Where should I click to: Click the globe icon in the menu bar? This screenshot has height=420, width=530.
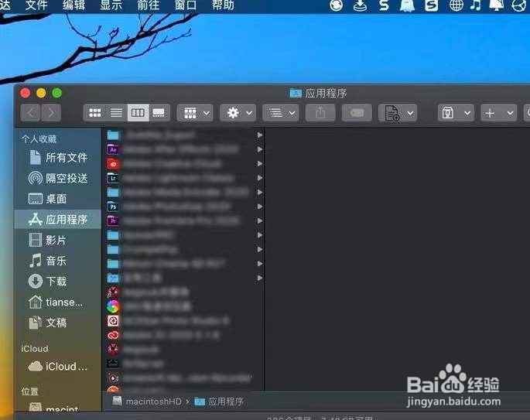pos(456,5)
